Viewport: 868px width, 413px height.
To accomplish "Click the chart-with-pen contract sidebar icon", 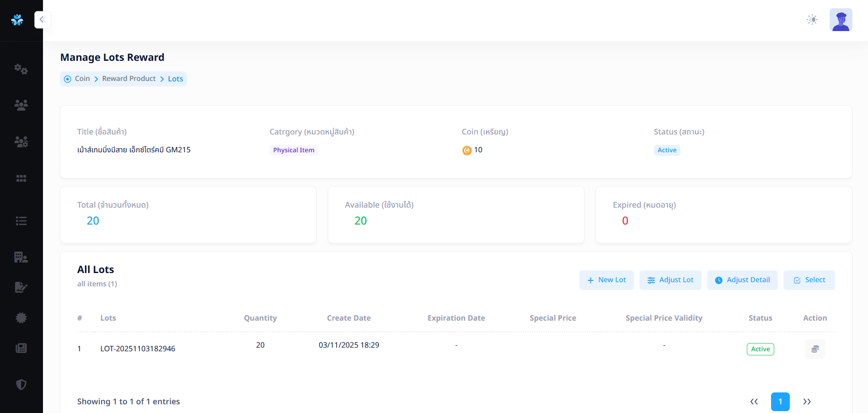I will click(21, 287).
